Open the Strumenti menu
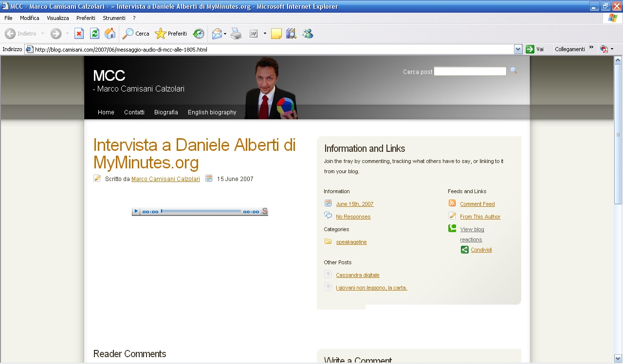 click(114, 18)
